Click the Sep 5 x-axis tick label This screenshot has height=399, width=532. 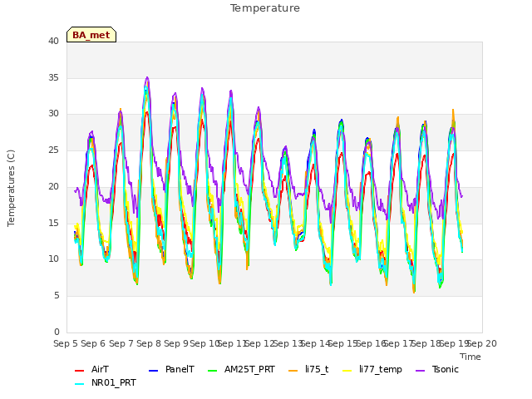[x=66, y=343]
